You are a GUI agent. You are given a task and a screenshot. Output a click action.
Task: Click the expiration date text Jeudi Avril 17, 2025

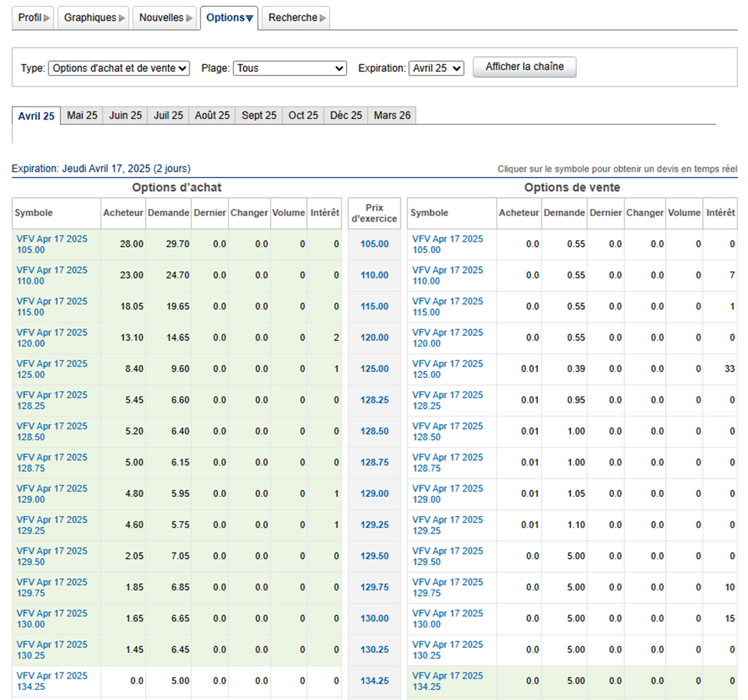107,169
